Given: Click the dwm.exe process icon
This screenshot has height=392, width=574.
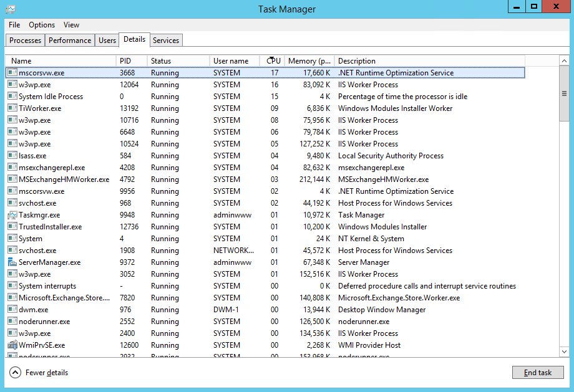Looking at the screenshot, I should (x=12, y=310).
